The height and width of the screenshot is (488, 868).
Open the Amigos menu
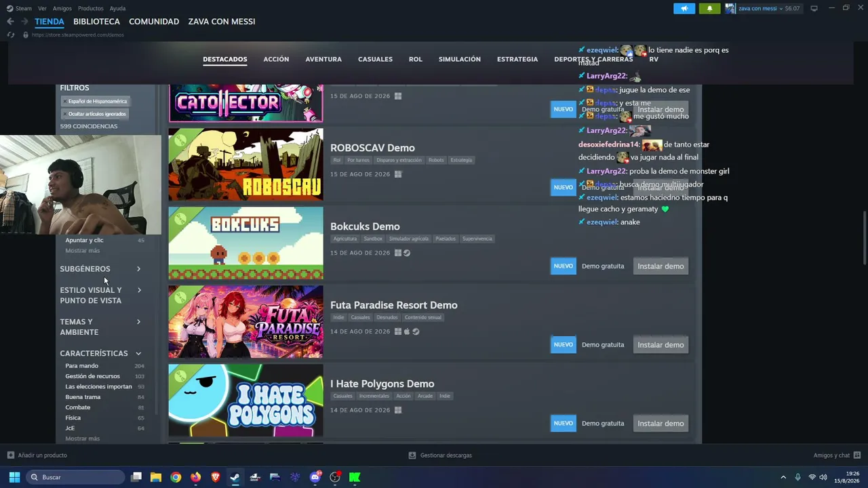[62, 8]
